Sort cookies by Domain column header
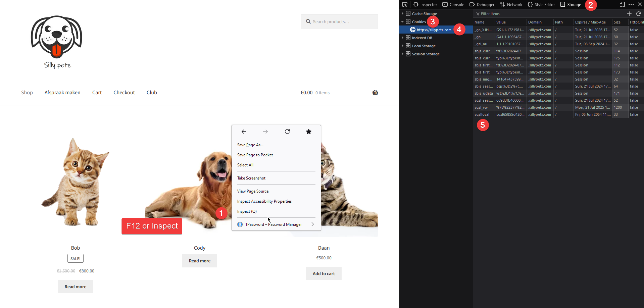Screen dimensions: 644x308 click(x=540, y=22)
